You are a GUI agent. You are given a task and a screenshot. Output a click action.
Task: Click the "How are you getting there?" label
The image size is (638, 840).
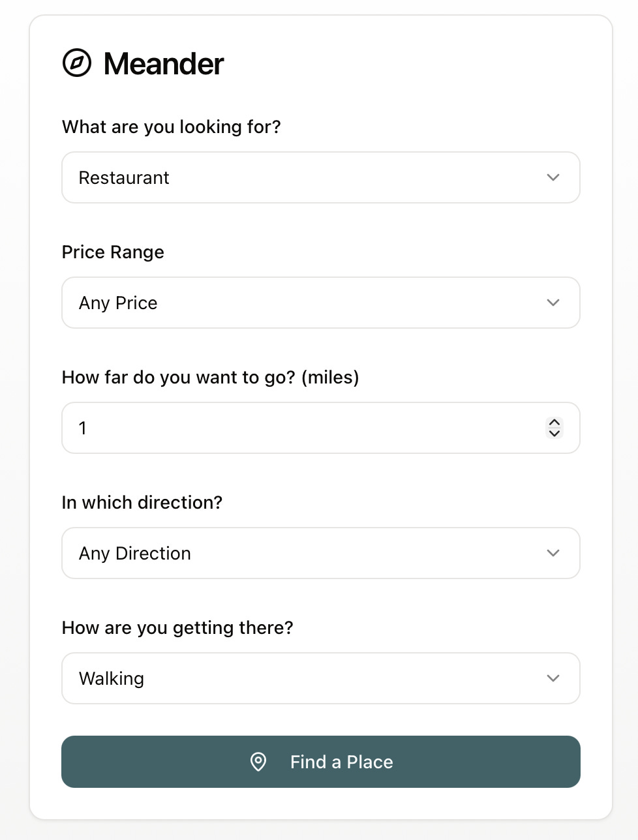177,627
